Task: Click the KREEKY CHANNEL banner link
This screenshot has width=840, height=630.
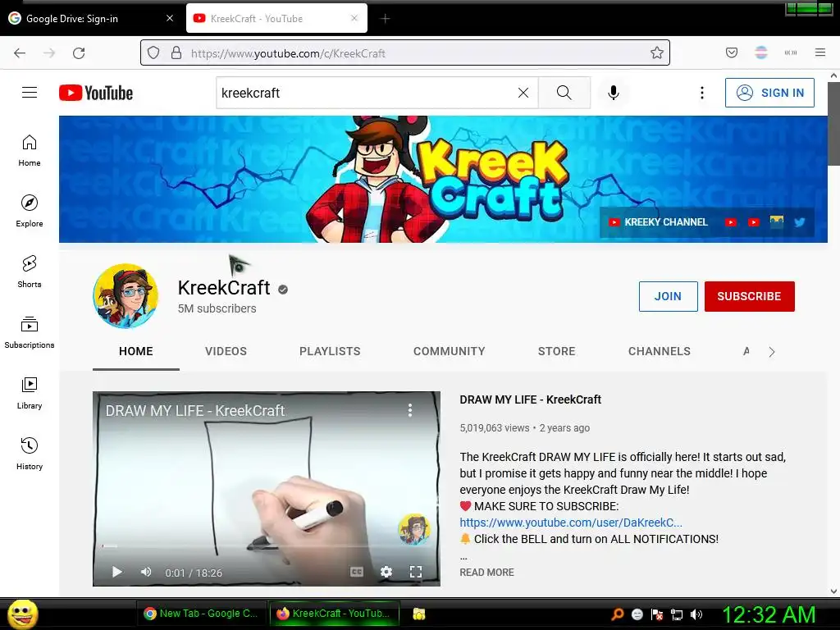Action: (x=659, y=221)
